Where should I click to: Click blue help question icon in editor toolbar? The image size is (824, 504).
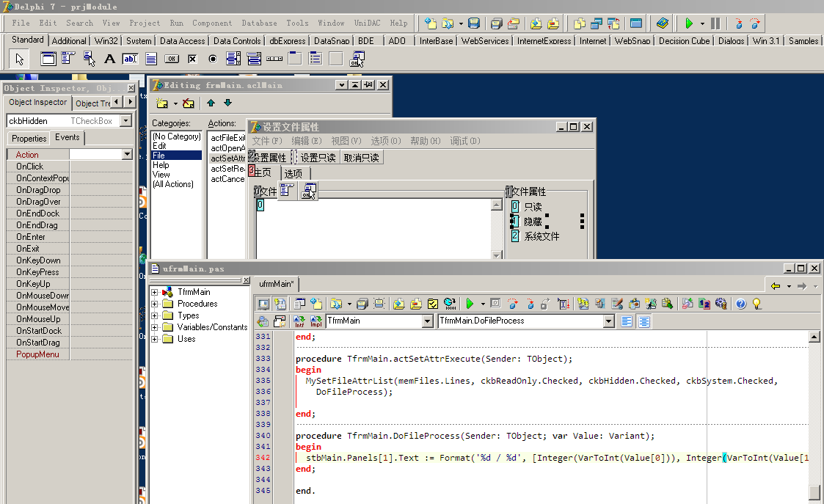tap(741, 303)
